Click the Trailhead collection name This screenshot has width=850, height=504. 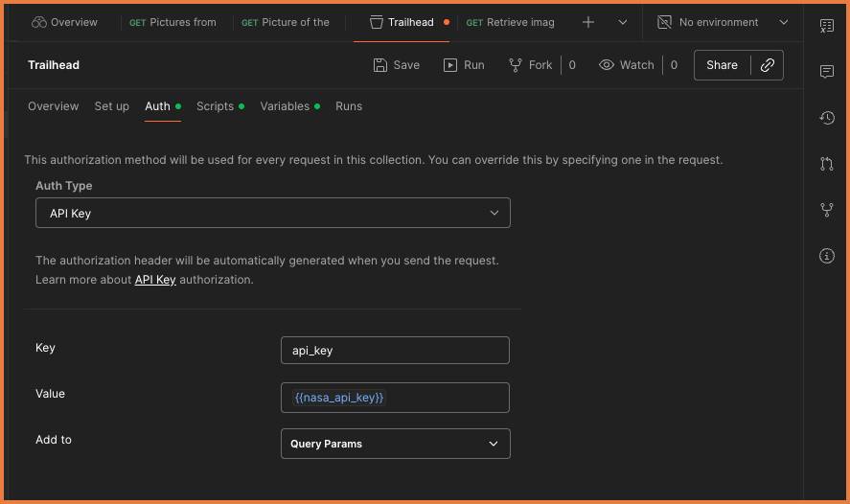tap(54, 65)
